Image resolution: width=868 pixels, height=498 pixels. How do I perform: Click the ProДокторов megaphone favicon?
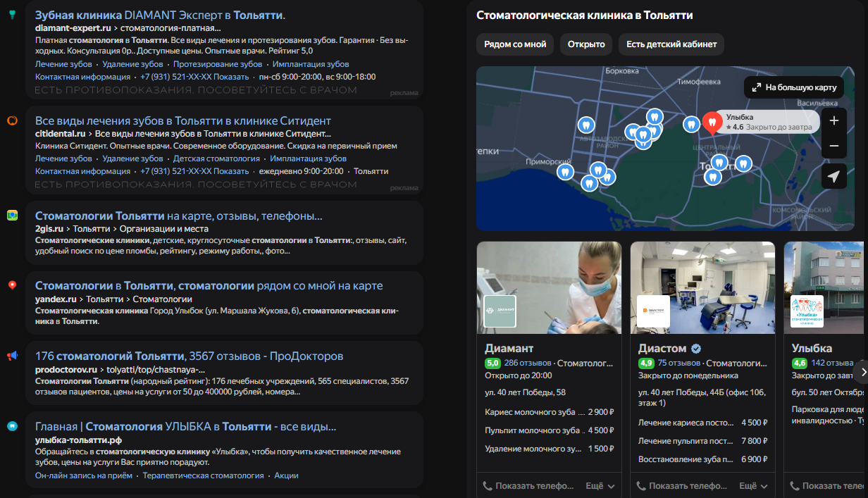click(x=12, y=356)
